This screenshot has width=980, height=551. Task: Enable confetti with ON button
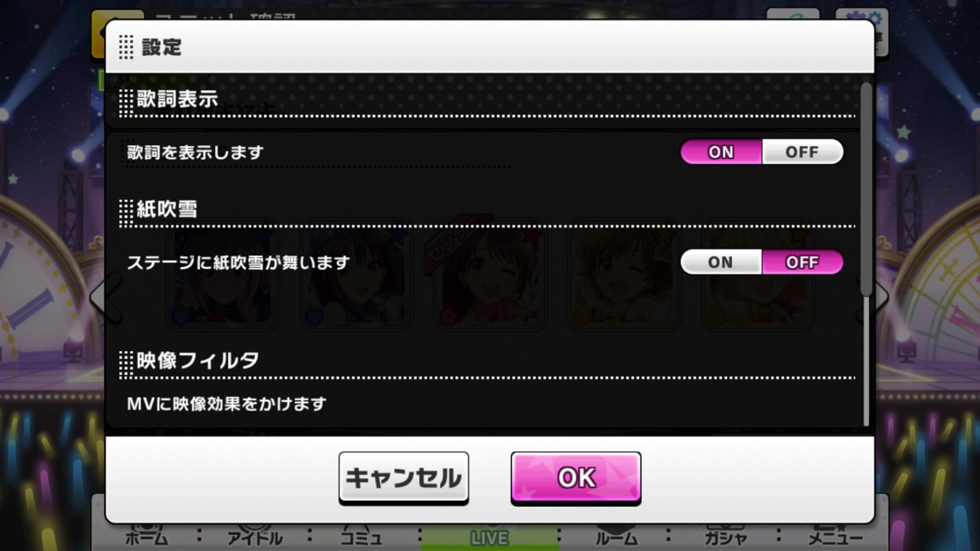[x=721, y=262]
